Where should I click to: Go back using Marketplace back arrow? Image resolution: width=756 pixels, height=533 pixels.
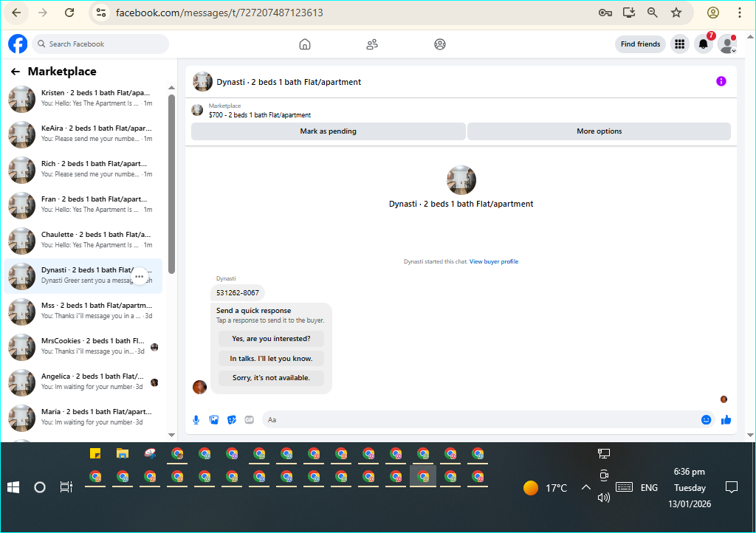click(16, 72)
